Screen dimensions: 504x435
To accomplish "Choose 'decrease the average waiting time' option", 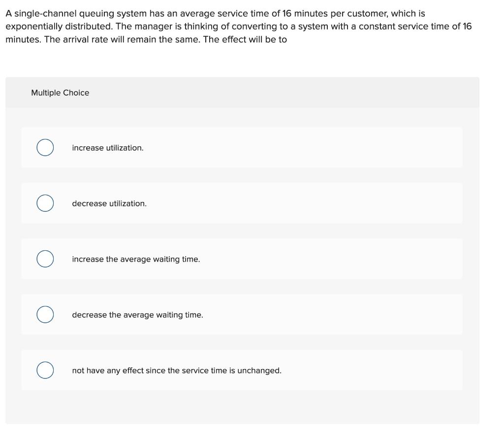I will 45,314.
